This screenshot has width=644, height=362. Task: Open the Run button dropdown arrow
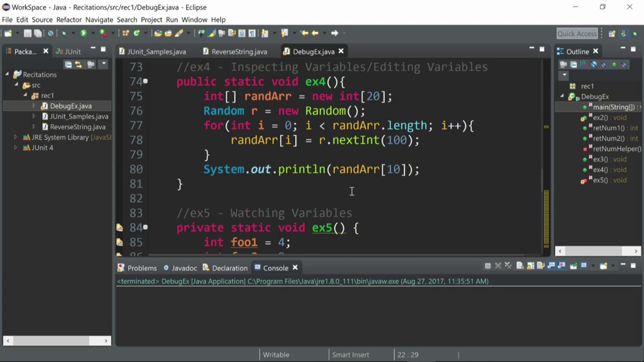(x=93, y=33)
